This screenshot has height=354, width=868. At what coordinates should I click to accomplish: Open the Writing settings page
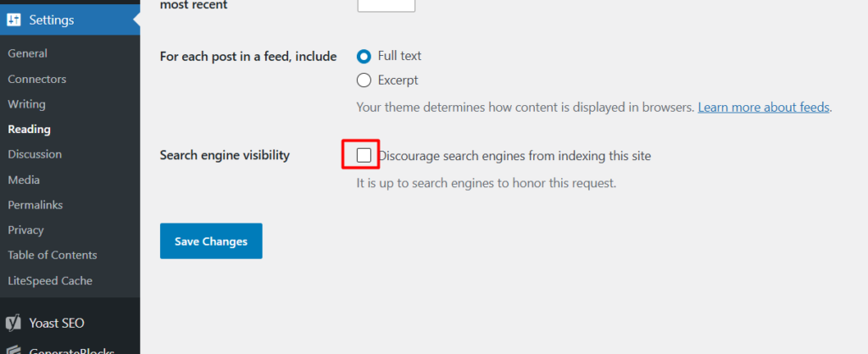point(26,104)
